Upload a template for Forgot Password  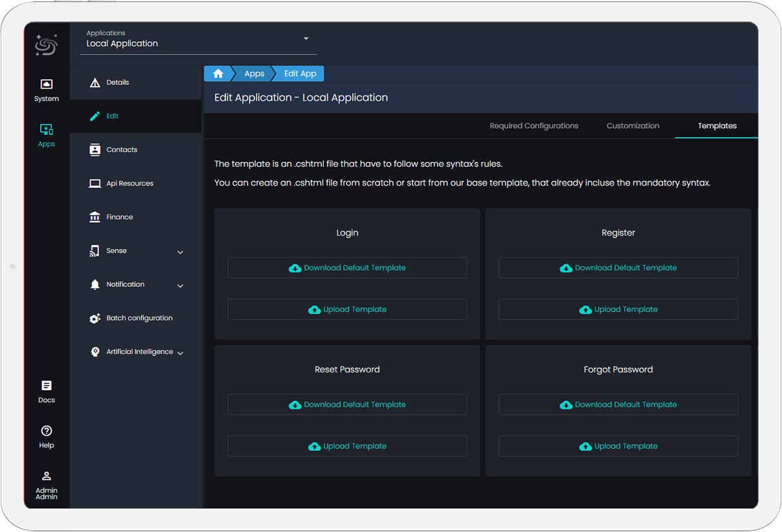(x=618, y=446)
